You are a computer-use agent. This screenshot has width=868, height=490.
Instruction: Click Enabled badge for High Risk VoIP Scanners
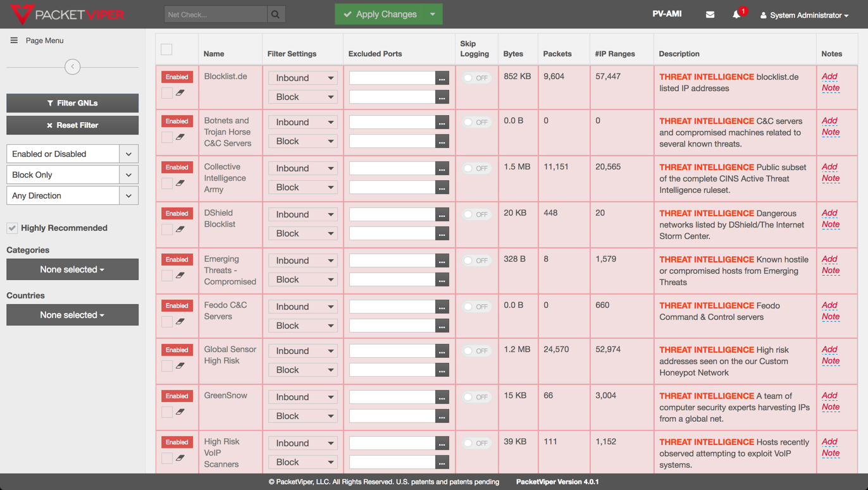click(x=177, y=443)
